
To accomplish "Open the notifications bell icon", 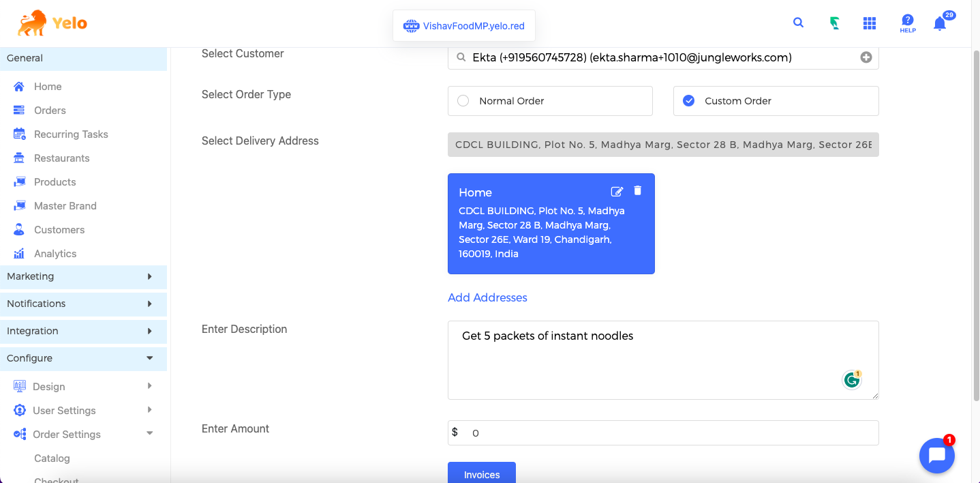I will [x=940, y=24].
